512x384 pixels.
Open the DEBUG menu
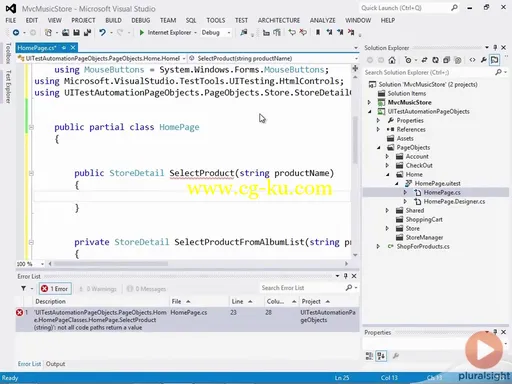(x=141, y=20)
